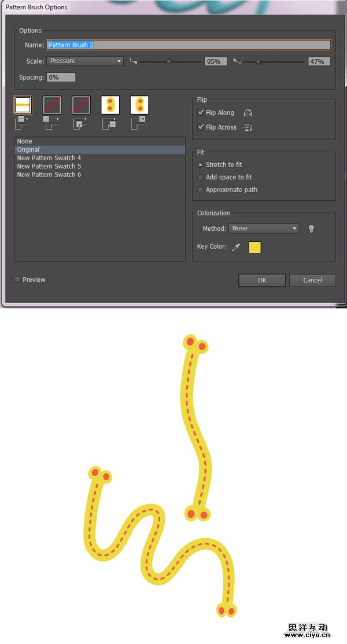This screenshot has width=347, height=644.
Task: Select the Inner Corner Tile box
Action: [x=81, y=105]
